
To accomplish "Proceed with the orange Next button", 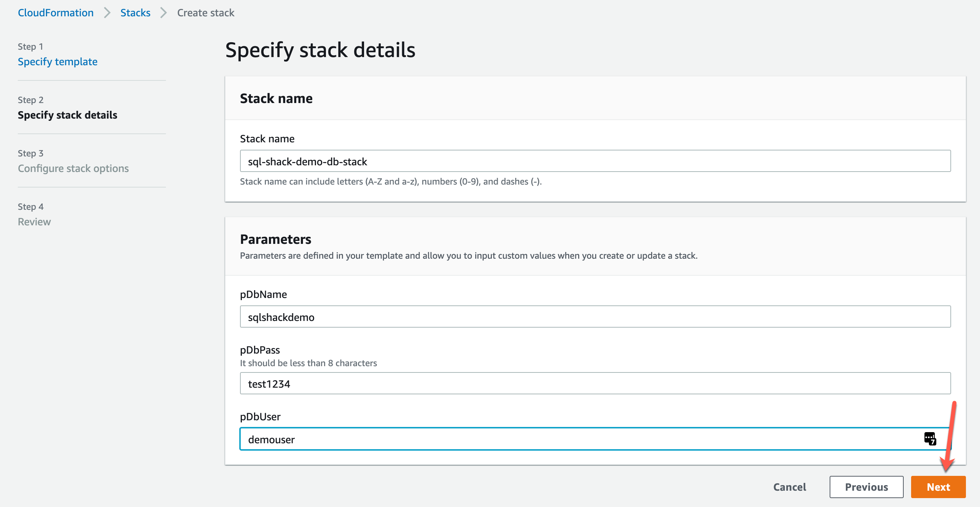I will pos(938,487).
